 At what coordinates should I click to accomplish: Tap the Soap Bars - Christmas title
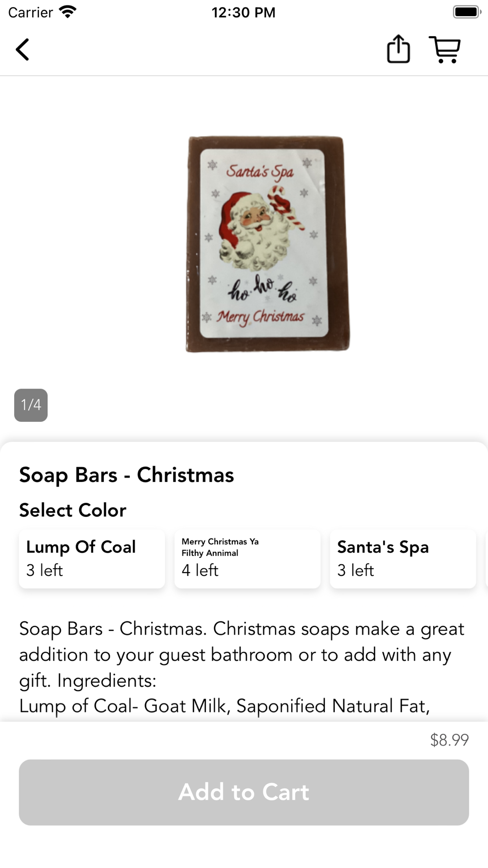click(x=126, y=475)
